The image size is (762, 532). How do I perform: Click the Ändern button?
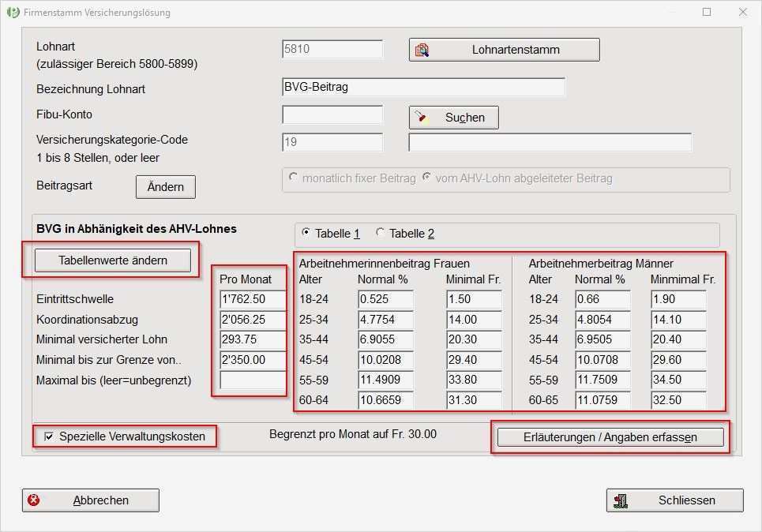[x=166, y=187]
